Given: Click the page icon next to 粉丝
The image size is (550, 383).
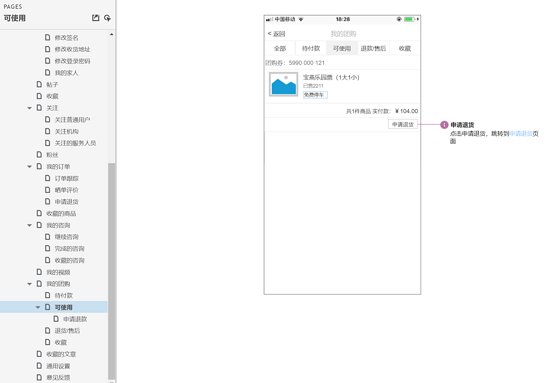Looking at the screenshot, I should point(39,155).
